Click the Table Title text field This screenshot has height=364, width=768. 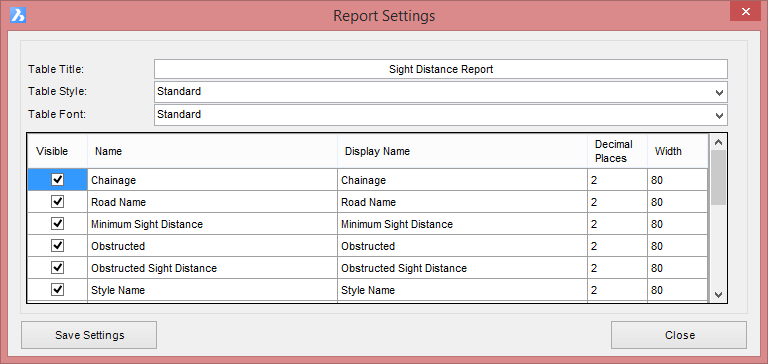point(441,69)
